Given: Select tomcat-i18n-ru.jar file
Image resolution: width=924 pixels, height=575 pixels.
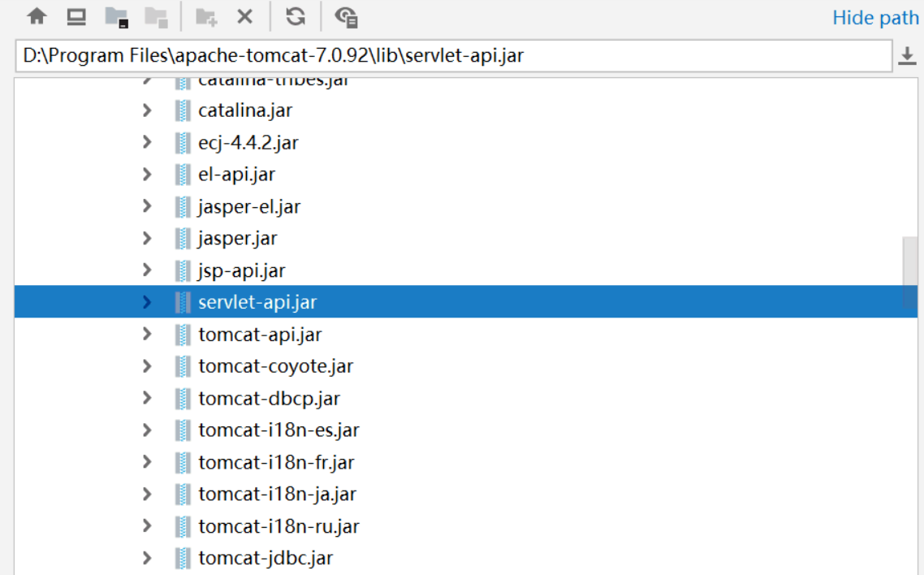Looking at the screenshot, I should (278, 526).
